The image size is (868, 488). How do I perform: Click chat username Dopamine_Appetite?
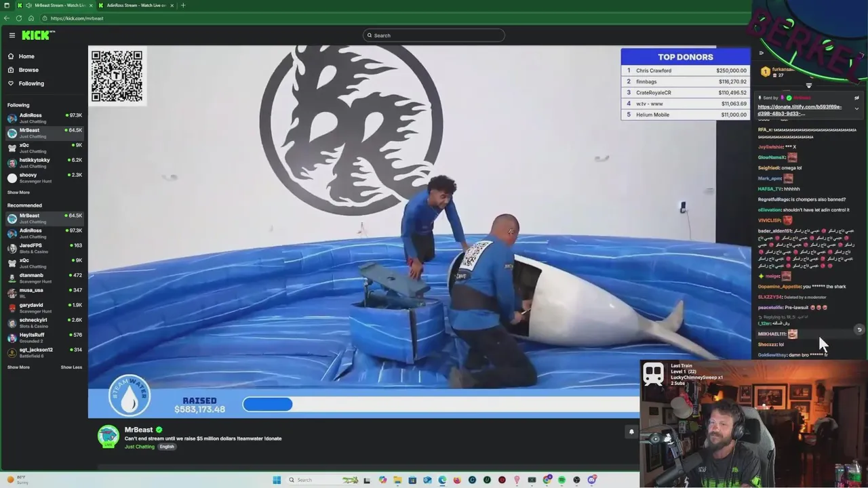tap(780, 287)
